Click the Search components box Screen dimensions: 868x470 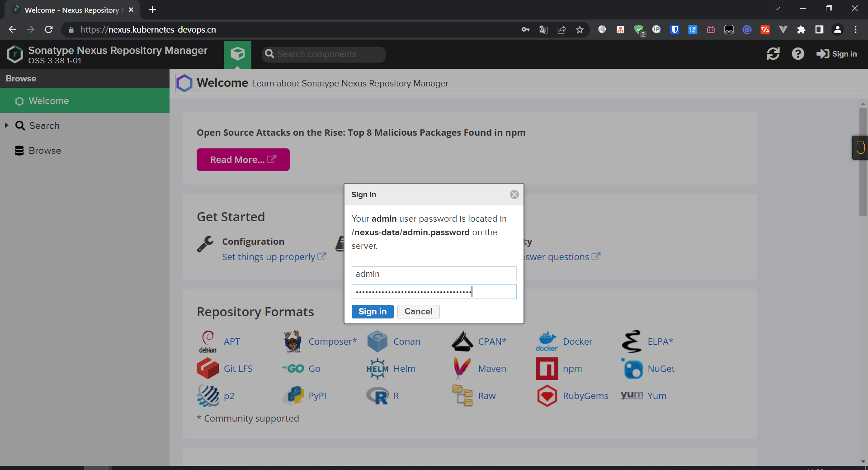click(324, 54)
